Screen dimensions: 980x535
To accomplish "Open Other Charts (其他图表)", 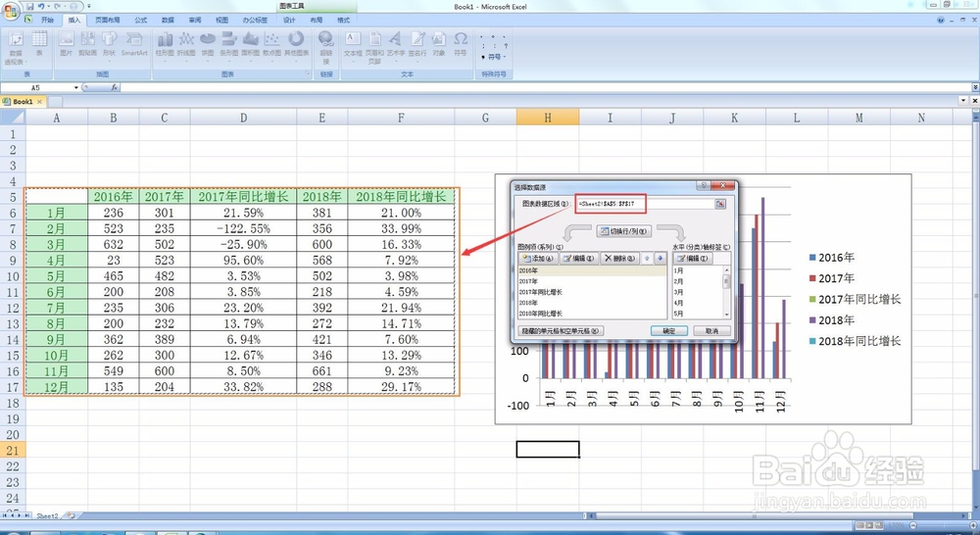I will pyautogui.click(x=296, y=45).
